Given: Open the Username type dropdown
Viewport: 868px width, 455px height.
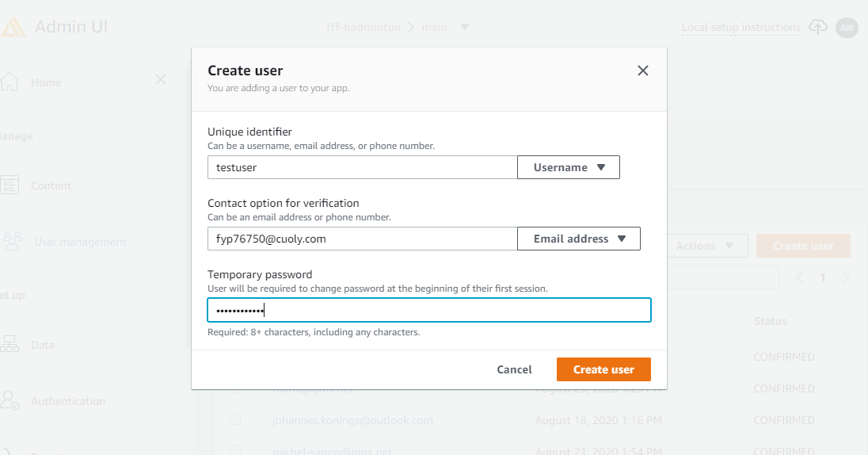Looking at the screenshot, I should click(x=569, y=167).
